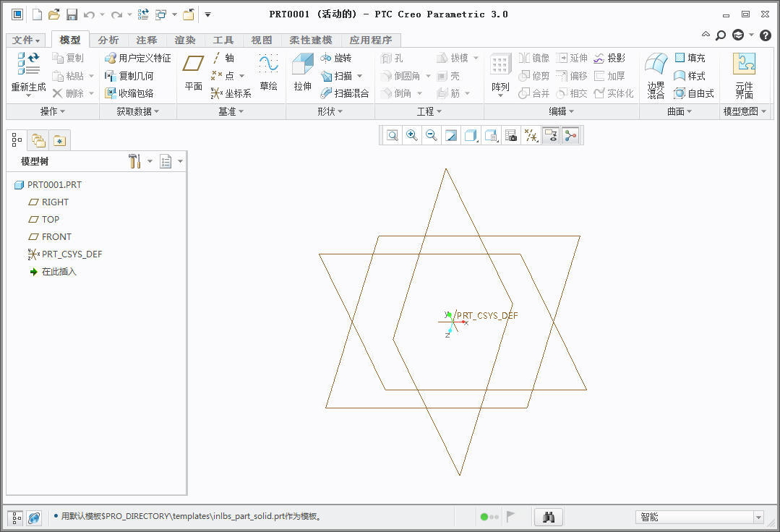Expand the Engineering (工程) group
Screen dimensions: 780x532
(429, 111)
